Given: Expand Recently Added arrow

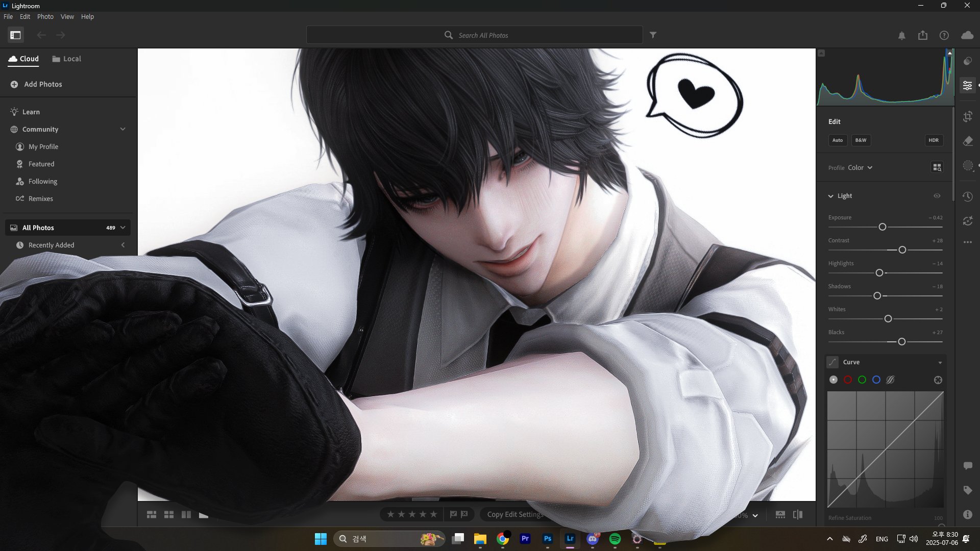Looking at the screenshot, I should [x=123, y=245].
